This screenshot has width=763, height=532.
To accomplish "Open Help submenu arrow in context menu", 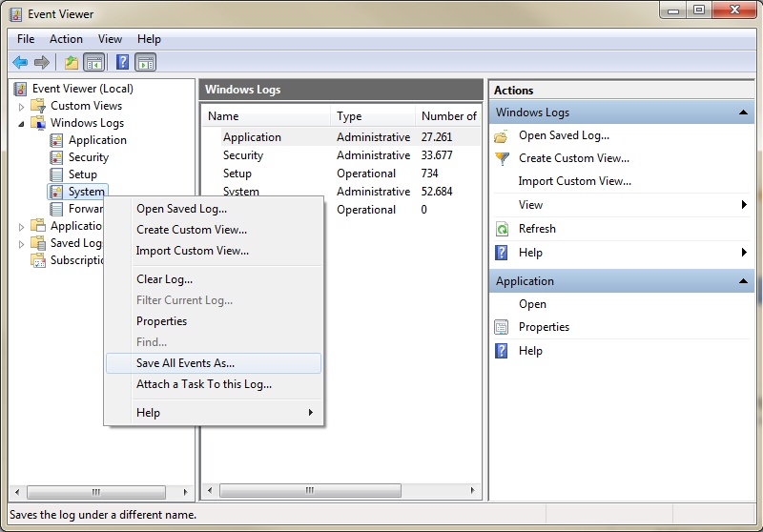I will coord(311,413).
